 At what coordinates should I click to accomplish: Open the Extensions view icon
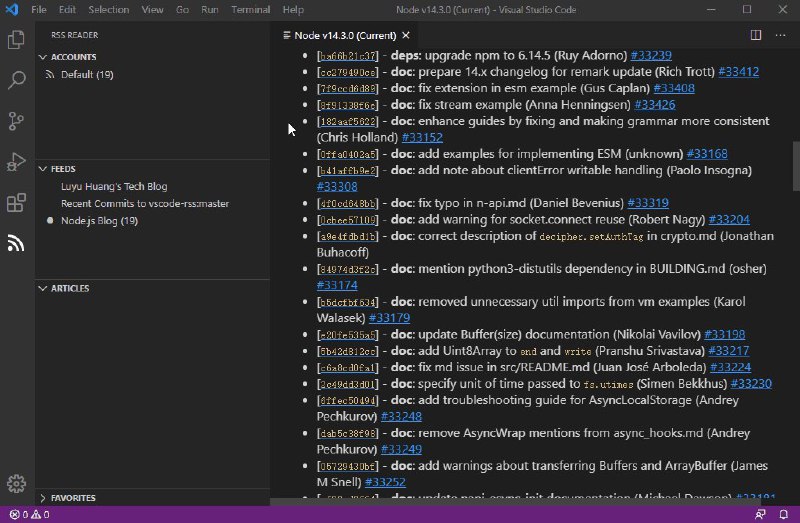[x=16, y=203]
